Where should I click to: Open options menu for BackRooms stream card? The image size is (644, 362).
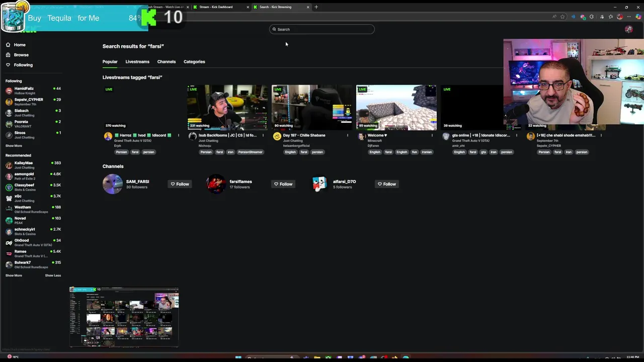(x=263, y=135)
